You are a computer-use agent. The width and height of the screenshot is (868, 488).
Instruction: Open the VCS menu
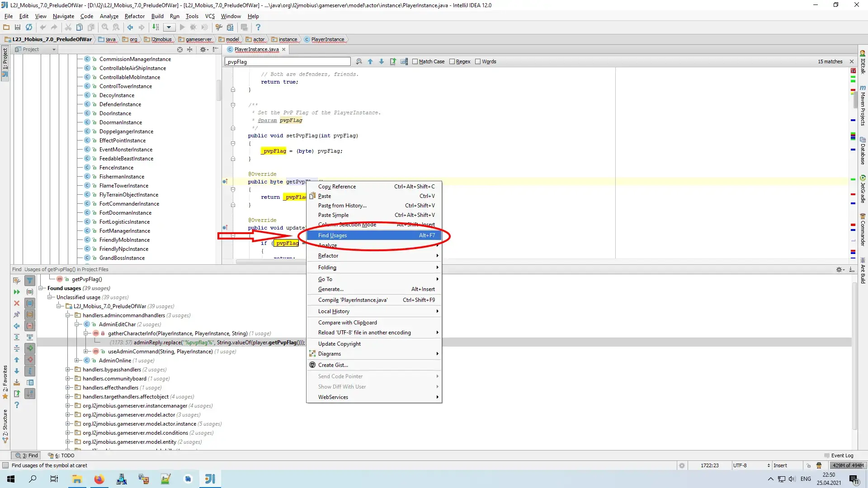point(210,16)
